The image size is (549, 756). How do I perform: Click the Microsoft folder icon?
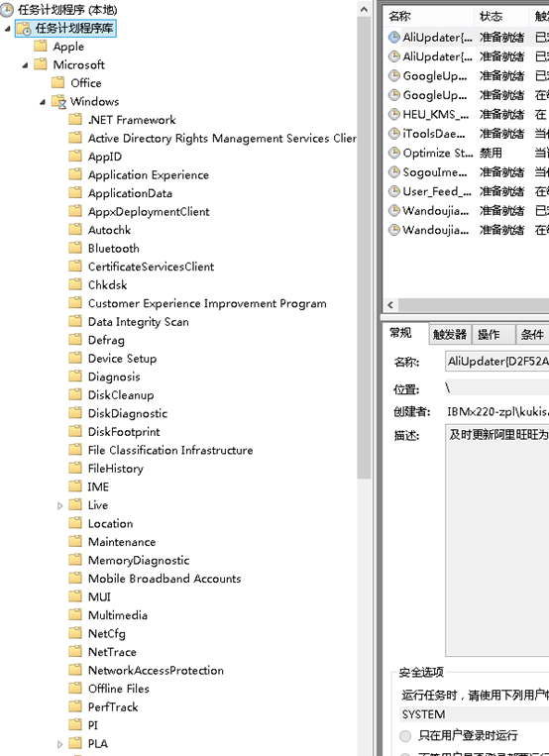pos(41,64)
